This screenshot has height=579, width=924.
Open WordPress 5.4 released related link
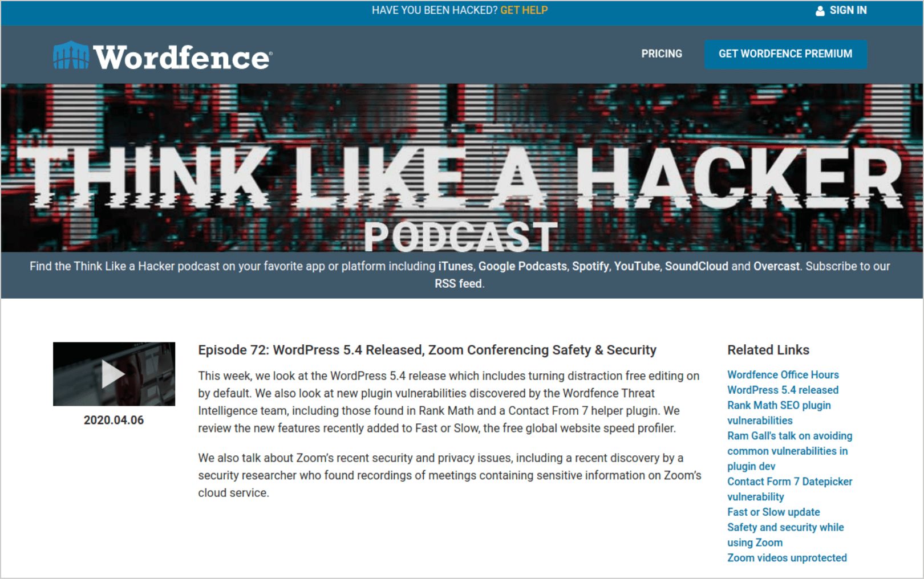pyautogui.click(x=783, y=390)
